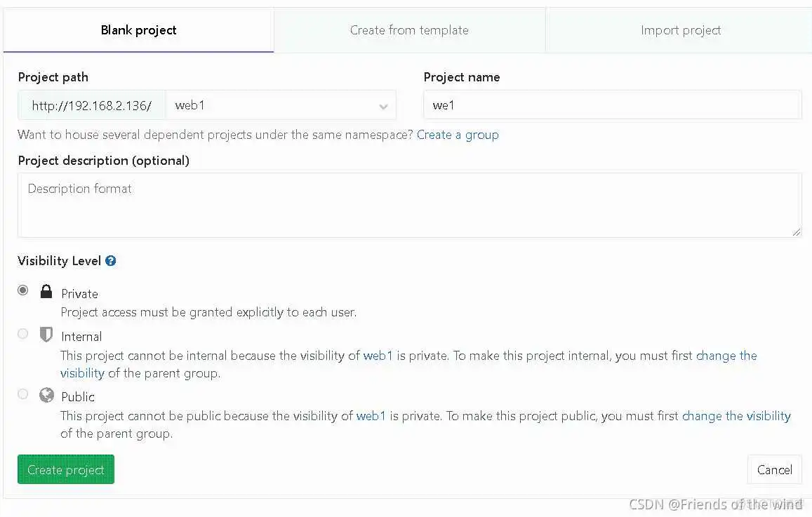Click the Private lock icon
The height and width of the screenshot is (517, 812).
coord(46,291)
